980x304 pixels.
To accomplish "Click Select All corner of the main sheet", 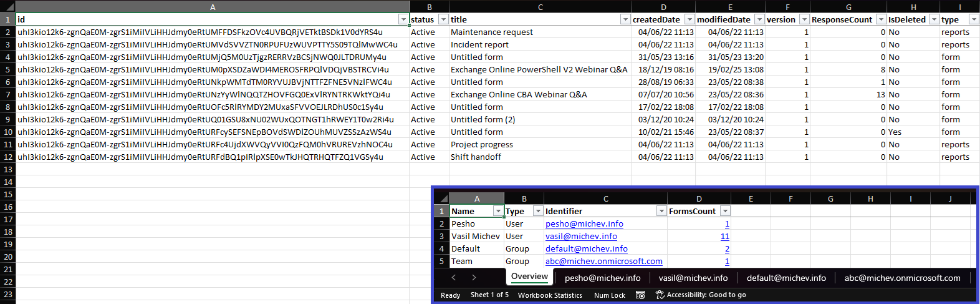I will [x=7, y=7].
